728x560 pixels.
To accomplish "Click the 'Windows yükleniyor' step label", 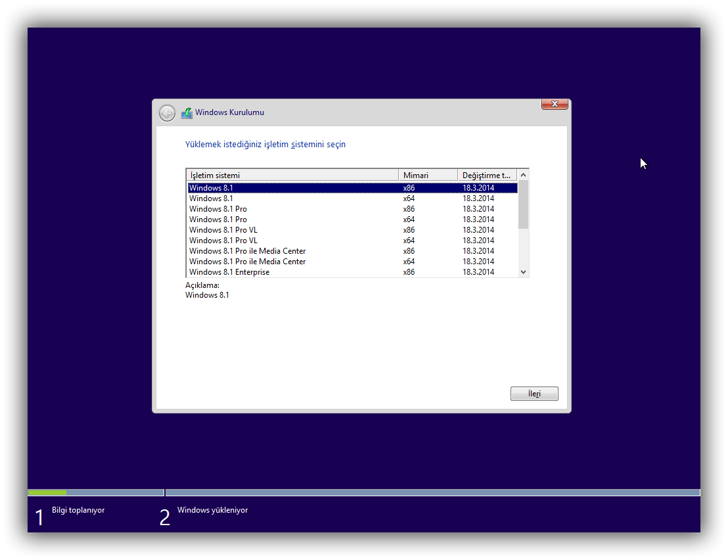I will tap(213, 510).
